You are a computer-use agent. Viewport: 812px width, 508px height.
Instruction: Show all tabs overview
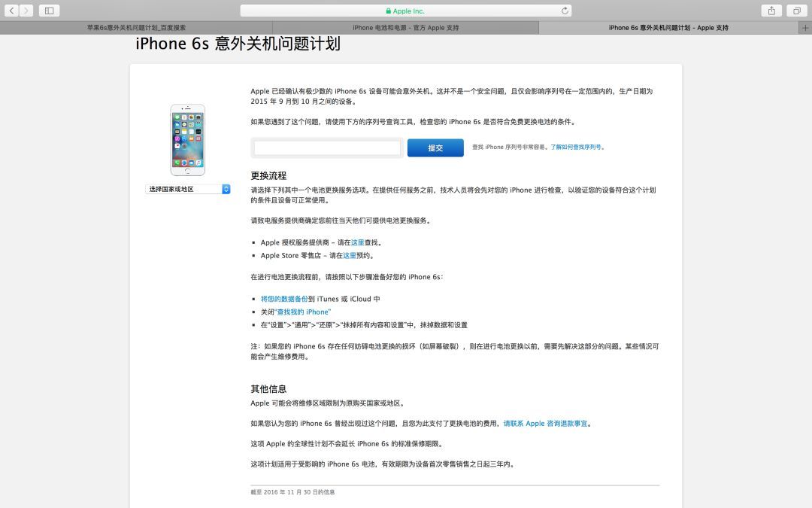[x=795, y=11]
